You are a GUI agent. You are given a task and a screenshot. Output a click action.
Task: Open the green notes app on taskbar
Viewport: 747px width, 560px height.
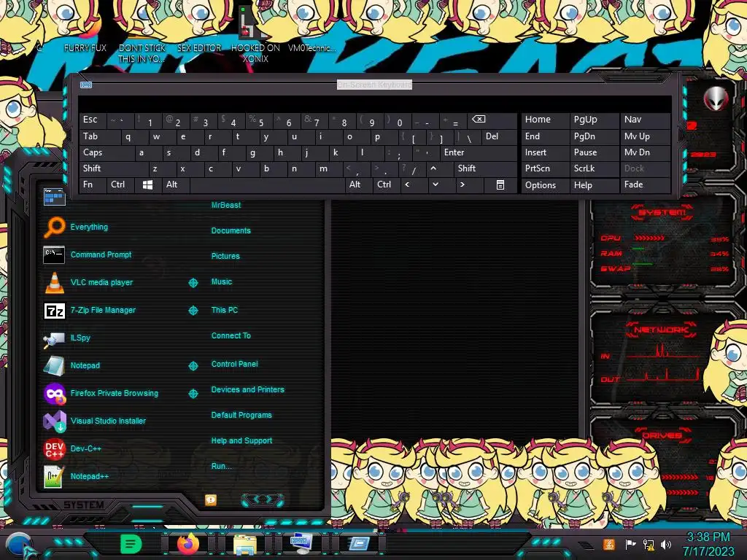(131, 544)
